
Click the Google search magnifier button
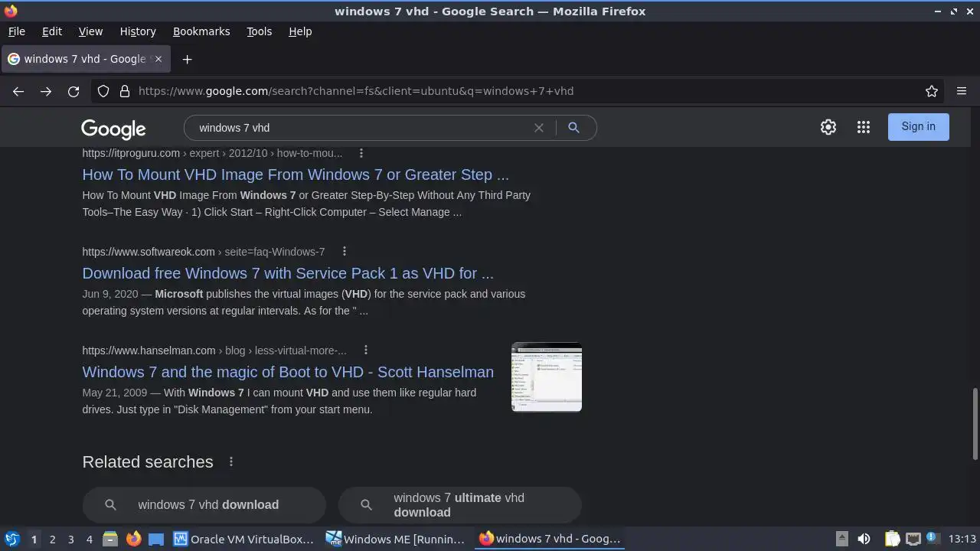click(x=573, y=128)
